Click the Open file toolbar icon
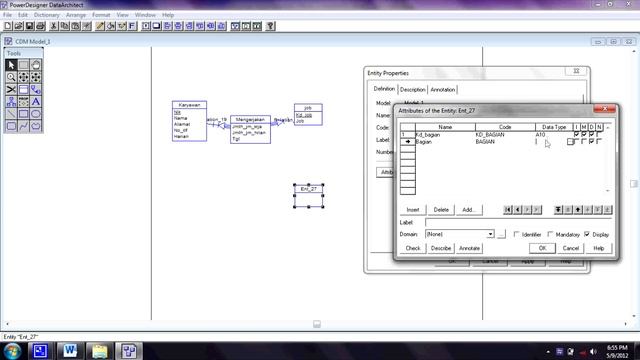This screenshot has height=360, width=640. point(18,26)
